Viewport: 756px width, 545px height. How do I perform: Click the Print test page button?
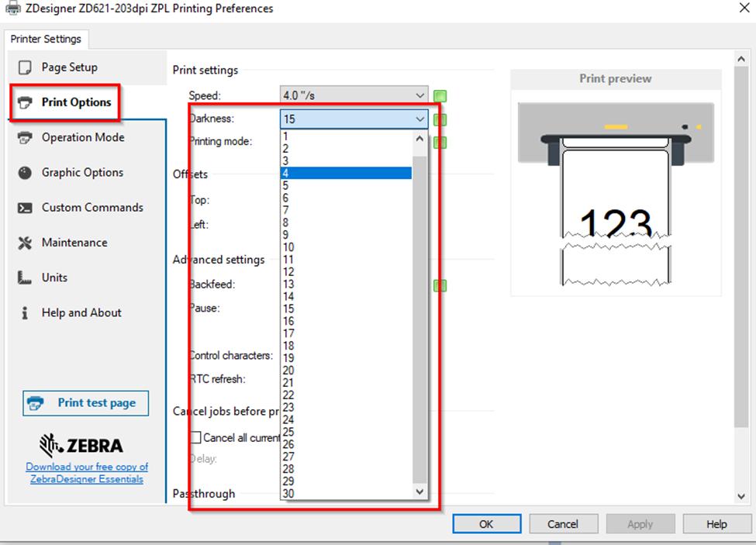[x=85, y=403]
